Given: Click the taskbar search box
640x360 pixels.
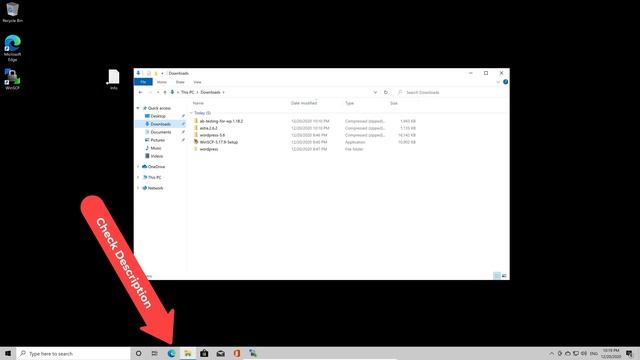Looking at the screenshot, I should tap(73, 353).
